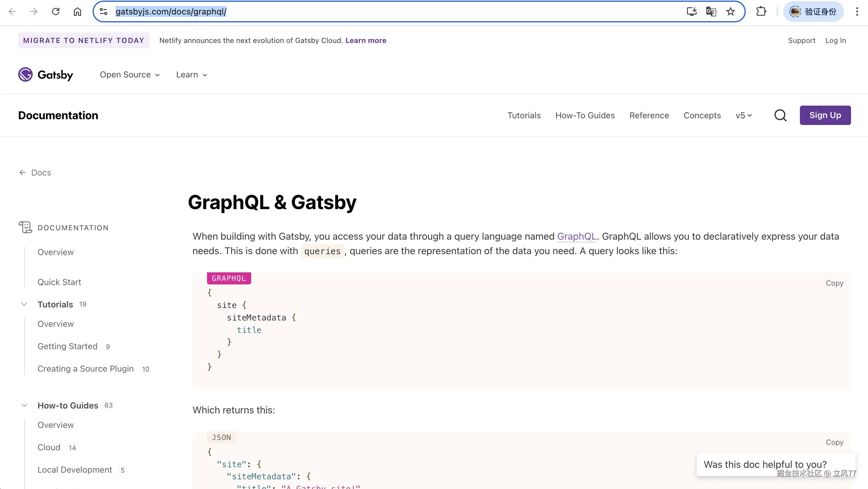Select the Tutorials sidebar heading
Screen dimensions: 868x489
tap(55, 304)
